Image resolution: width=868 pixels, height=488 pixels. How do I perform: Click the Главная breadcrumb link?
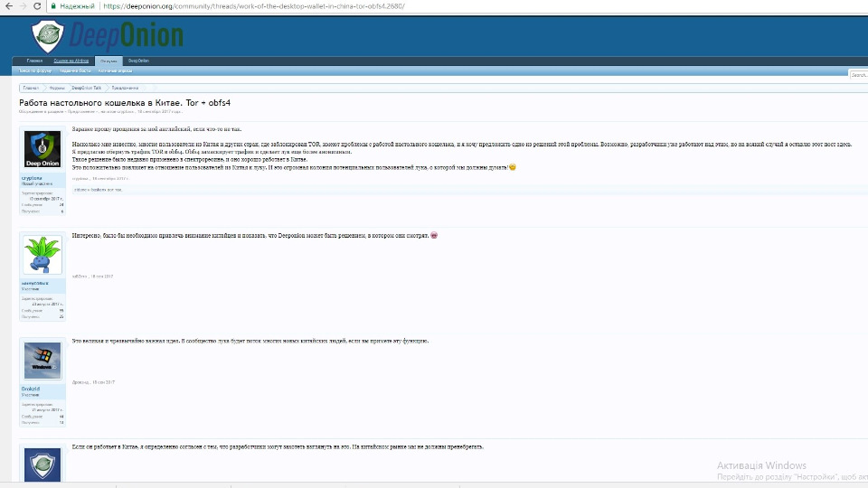[x=31, y=88]
